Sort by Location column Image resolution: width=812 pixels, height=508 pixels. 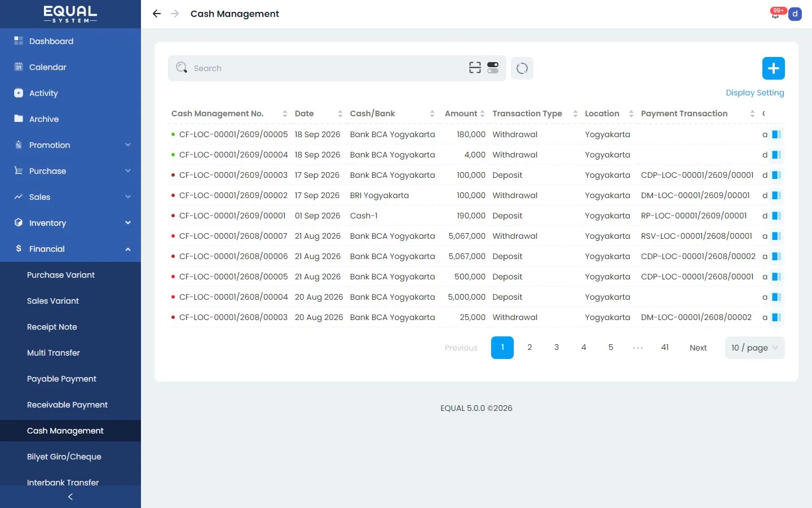pos(631,113)
